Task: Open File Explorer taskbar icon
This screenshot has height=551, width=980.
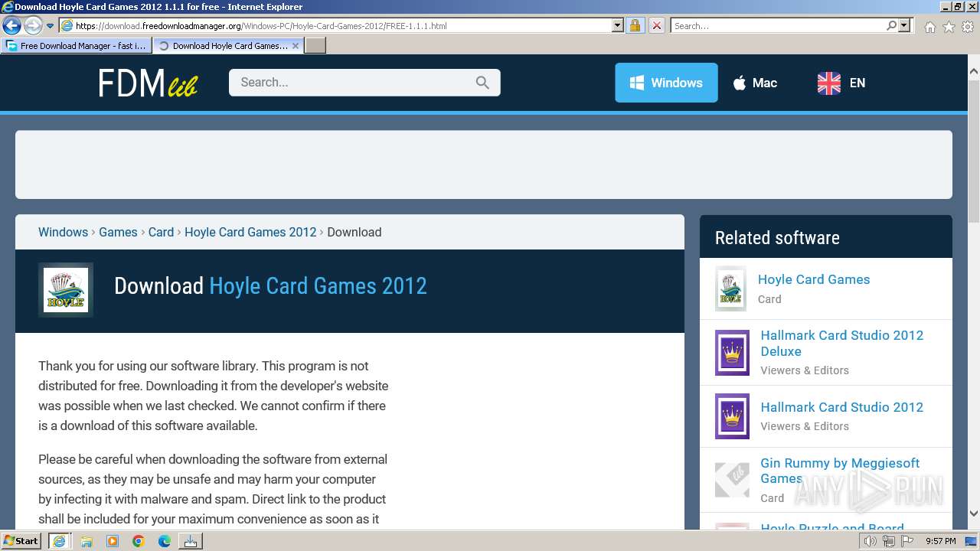Action: (87, 541)
